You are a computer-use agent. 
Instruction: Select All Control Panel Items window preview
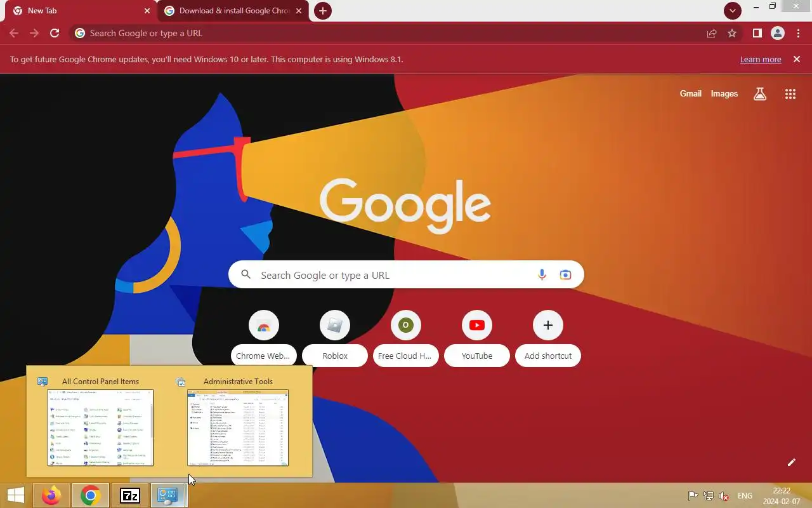click(x=100, y=422)
